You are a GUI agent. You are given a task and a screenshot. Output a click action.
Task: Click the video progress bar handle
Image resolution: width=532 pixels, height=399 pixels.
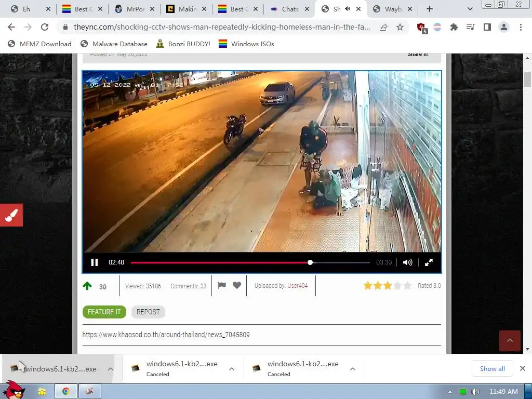pos(310,262)
